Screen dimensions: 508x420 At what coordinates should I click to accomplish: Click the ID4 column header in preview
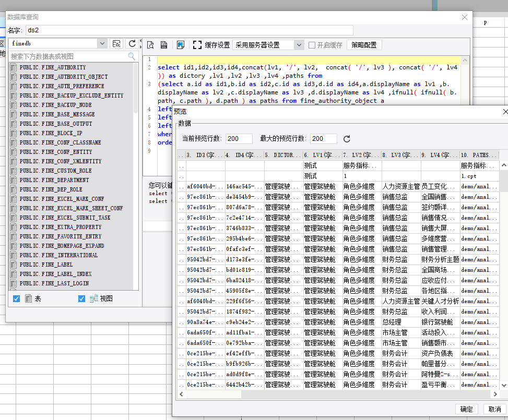point(245,155)
